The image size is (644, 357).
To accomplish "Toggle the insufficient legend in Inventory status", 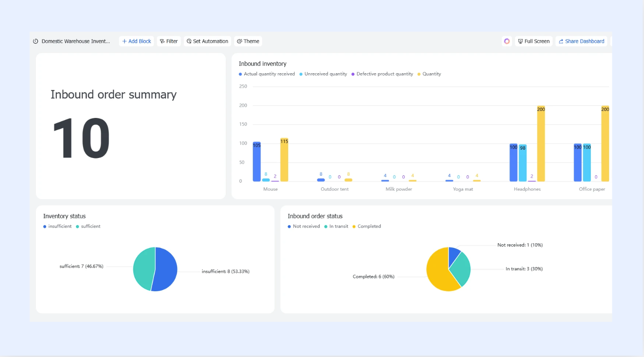I will (x=57, y=227).
